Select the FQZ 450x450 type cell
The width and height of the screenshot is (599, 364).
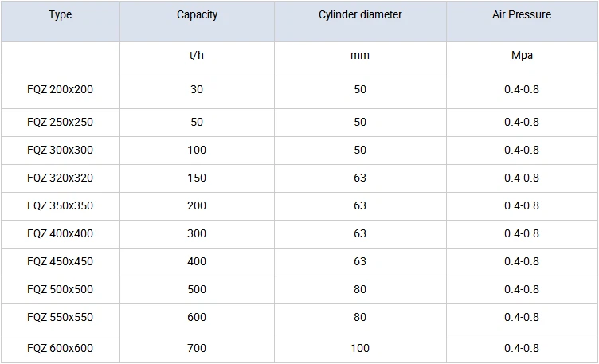coord(60,261)
